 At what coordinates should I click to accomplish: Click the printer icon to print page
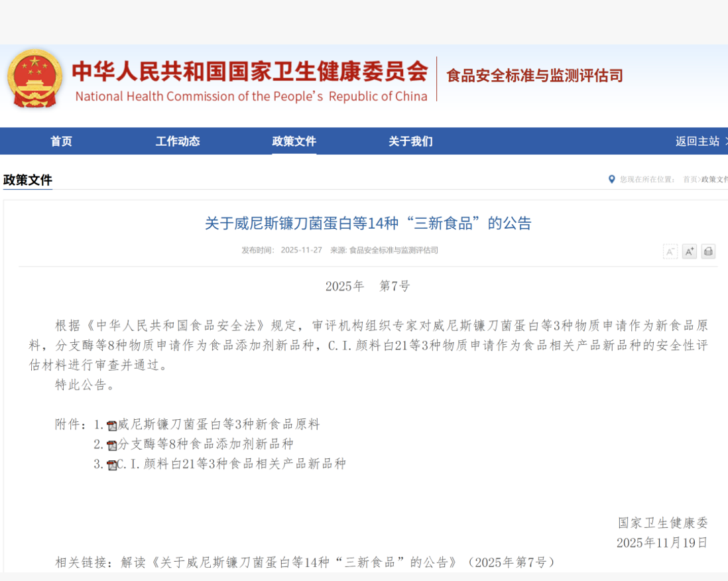point(708,251)
